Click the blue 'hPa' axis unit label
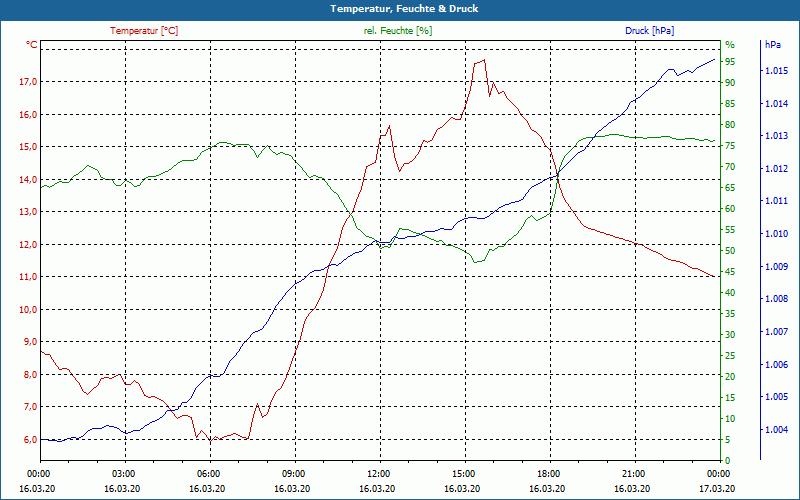Image resolution: width=800 pixels, height=500 pixels. pyautogui.click(x=773, y=45)
